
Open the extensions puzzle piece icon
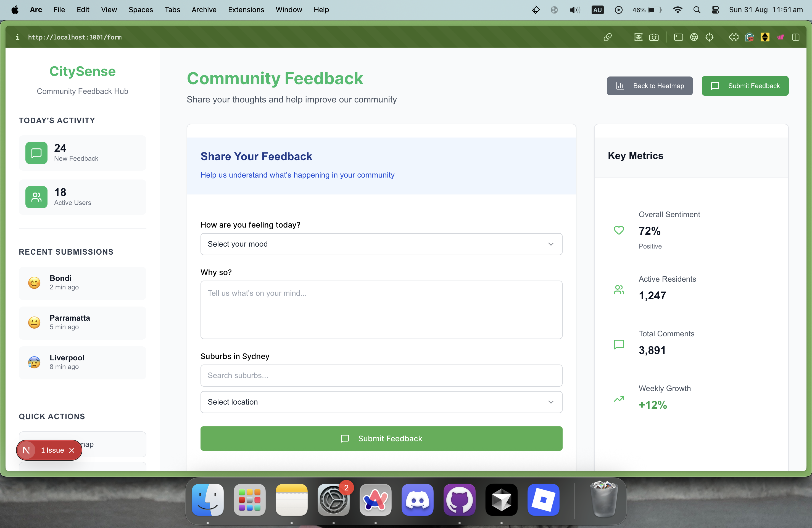(734, 37)
